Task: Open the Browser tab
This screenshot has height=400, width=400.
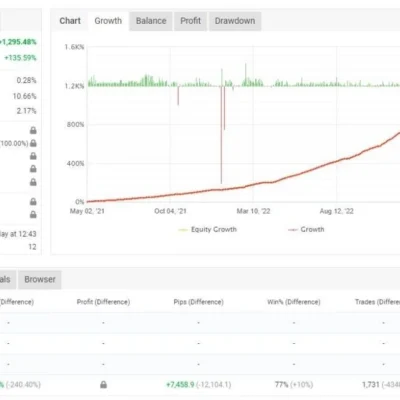Action: 40,279
